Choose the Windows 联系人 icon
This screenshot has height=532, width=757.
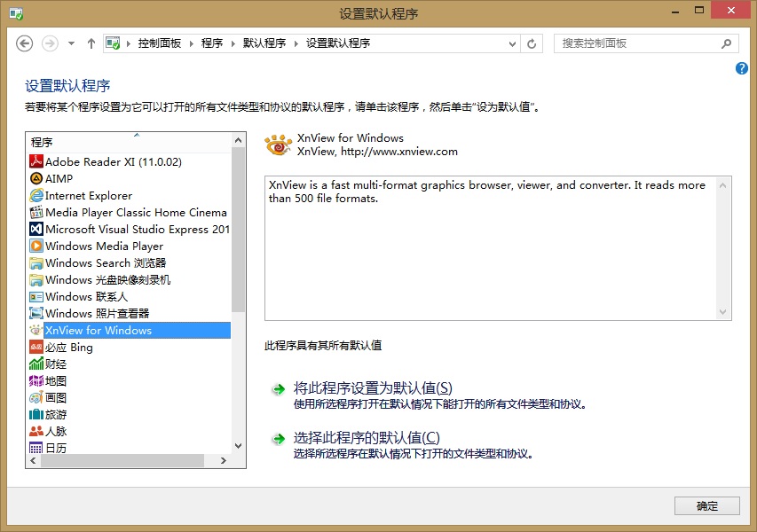(36, 297)
